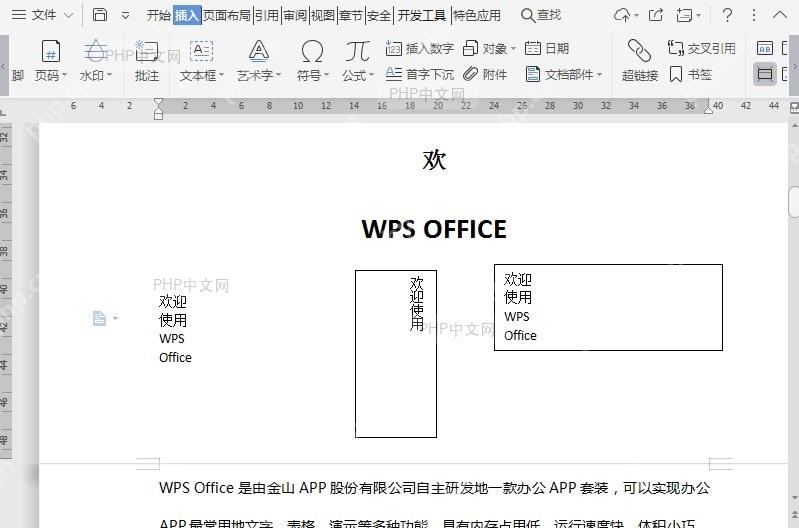Expand the 对象 dropdown arrow
The height and width of the screenshot is (528, 799).
tap(513, 49)
